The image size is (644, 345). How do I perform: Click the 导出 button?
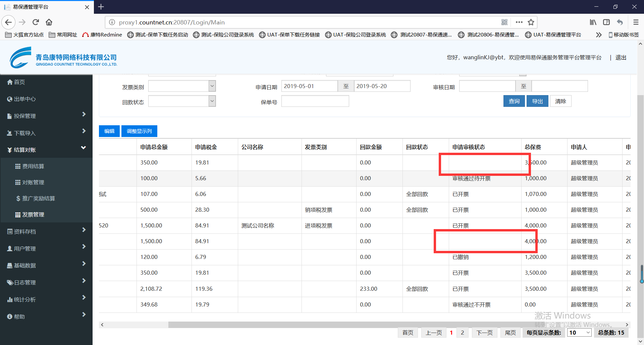[537, 101]
